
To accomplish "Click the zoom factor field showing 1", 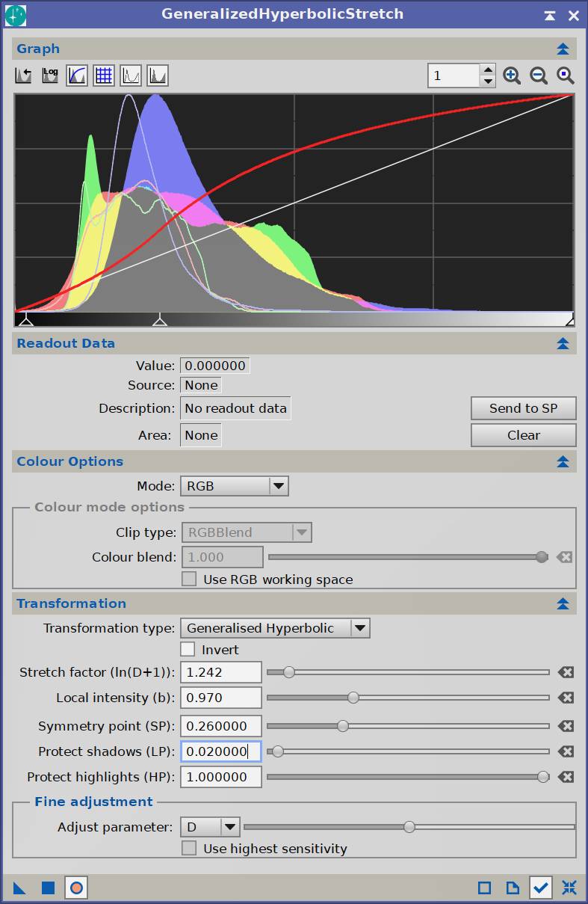I will point(454,76).
